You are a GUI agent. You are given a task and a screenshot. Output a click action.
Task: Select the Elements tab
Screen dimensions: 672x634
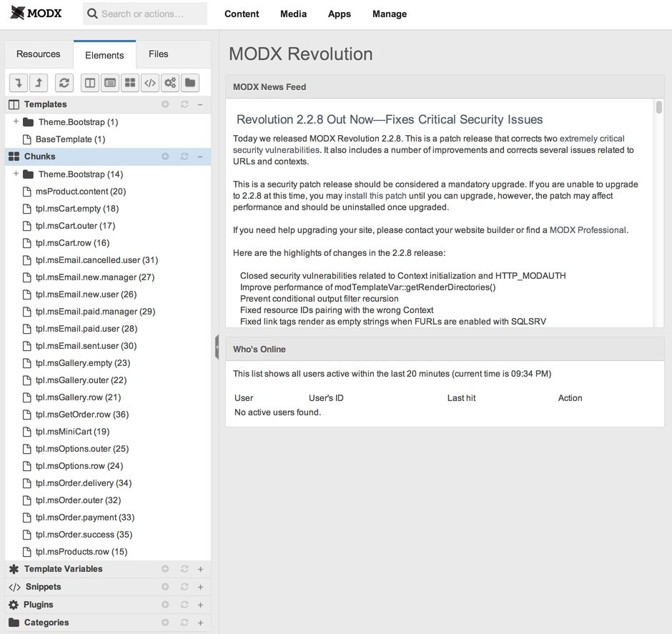104,55
